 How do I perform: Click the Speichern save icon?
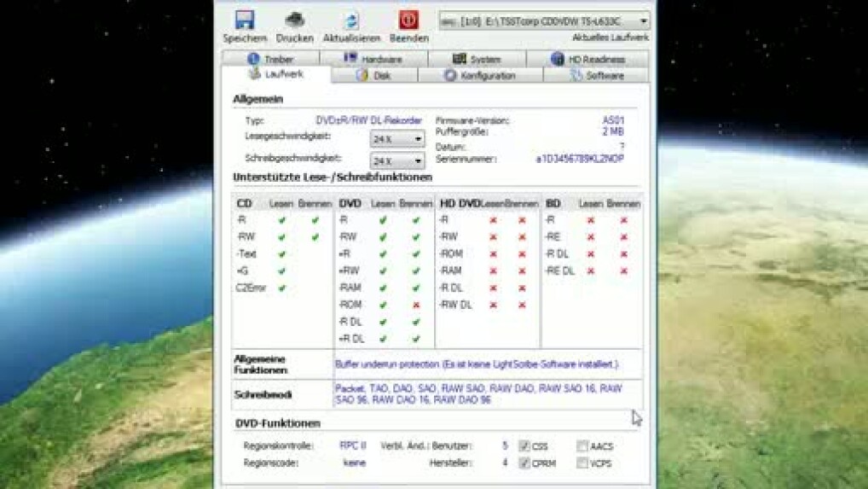245,20
